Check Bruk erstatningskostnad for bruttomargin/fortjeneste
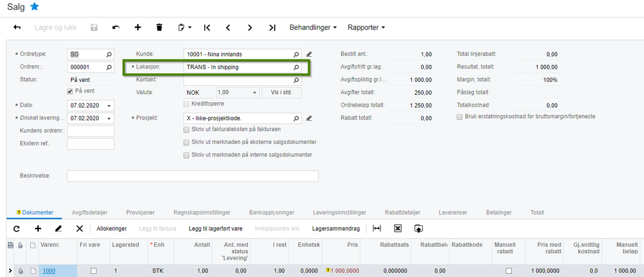 click(460, 117)
